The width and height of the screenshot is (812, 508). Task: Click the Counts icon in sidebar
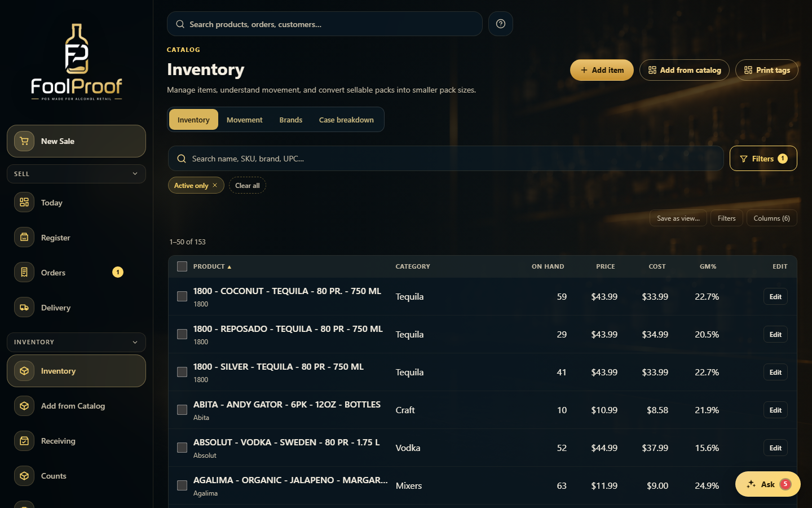24,476
